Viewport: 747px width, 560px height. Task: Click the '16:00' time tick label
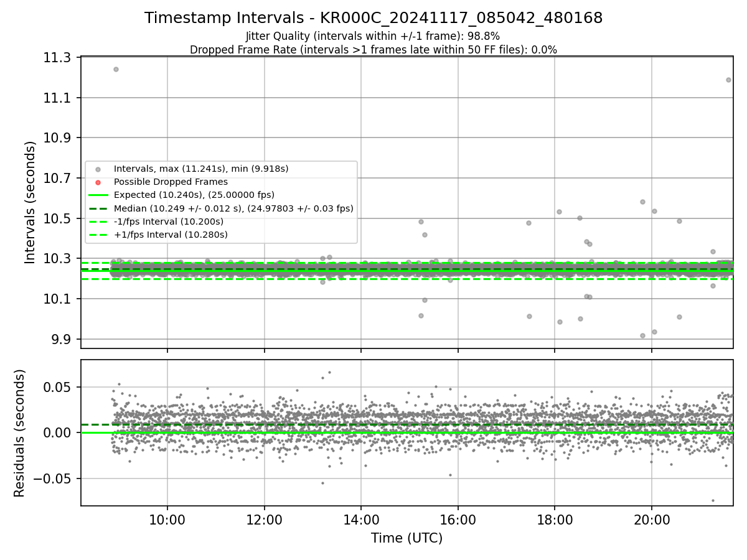coord(458,520)
